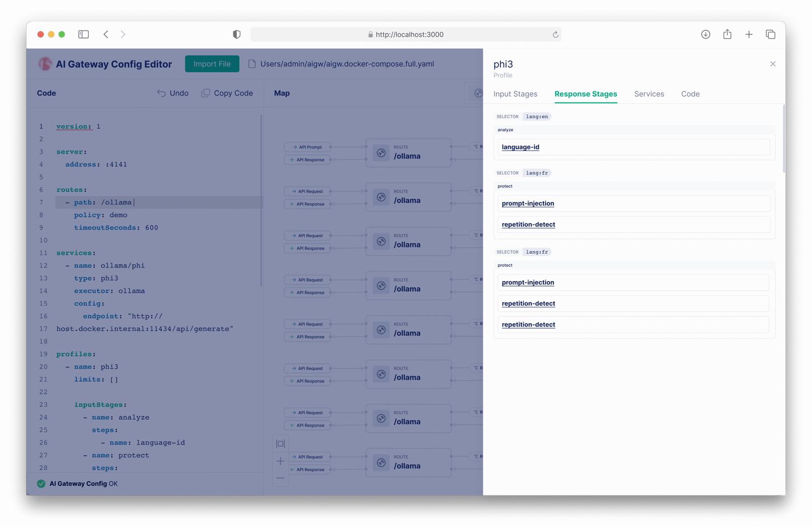Click the Import File button
The image size is (812, 527).
(212, 64)
